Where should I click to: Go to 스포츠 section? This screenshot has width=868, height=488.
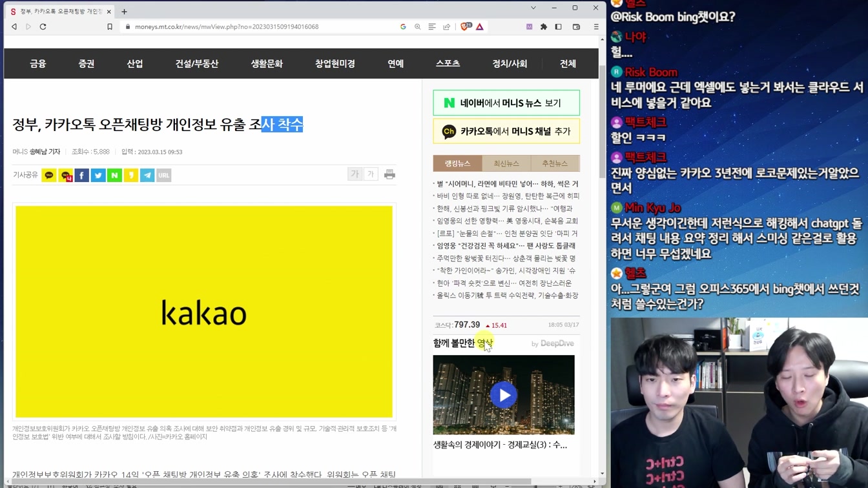[x=448, y=63]
